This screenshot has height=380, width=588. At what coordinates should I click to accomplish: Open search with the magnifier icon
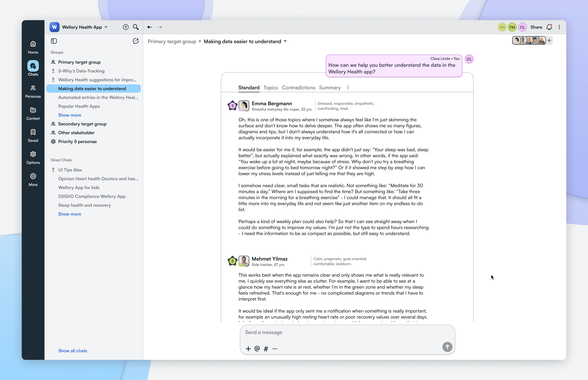(136, 27)
